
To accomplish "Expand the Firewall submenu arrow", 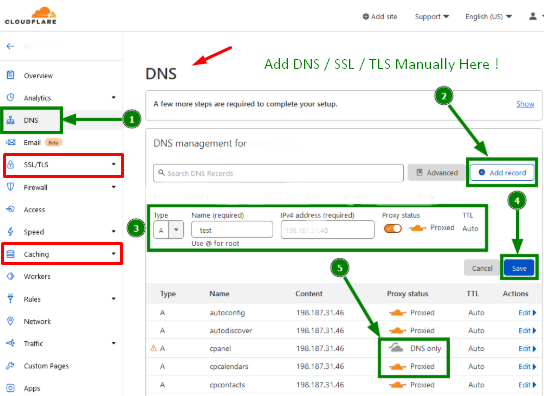I will pos(113,187).
